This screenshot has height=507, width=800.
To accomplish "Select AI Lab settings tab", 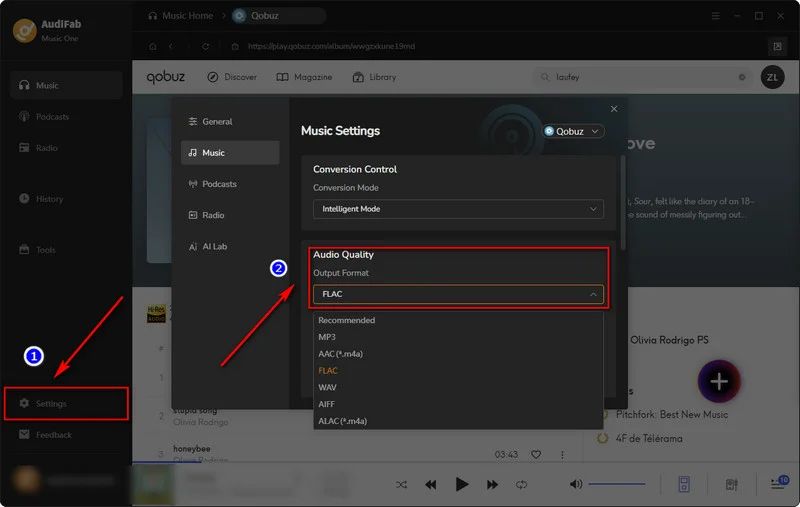I will point(230,246).
